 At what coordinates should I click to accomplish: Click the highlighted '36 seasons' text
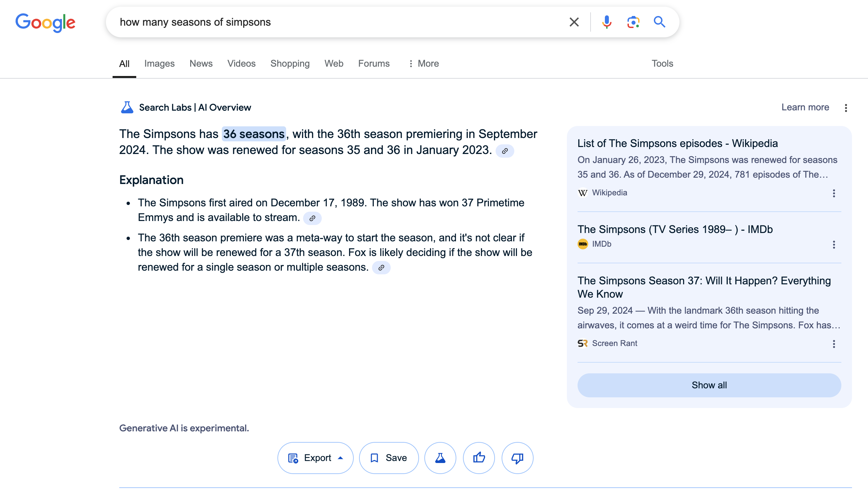click(254, 134)
